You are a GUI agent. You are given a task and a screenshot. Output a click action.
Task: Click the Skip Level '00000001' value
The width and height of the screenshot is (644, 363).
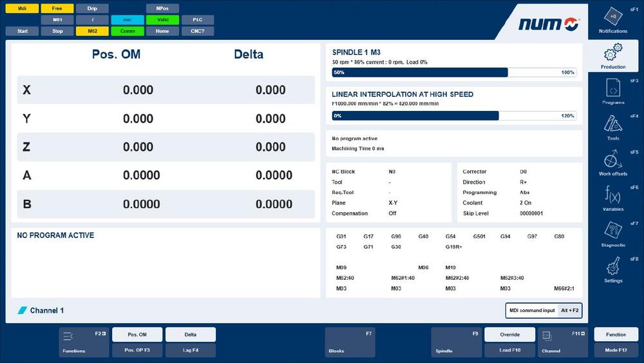531,213
